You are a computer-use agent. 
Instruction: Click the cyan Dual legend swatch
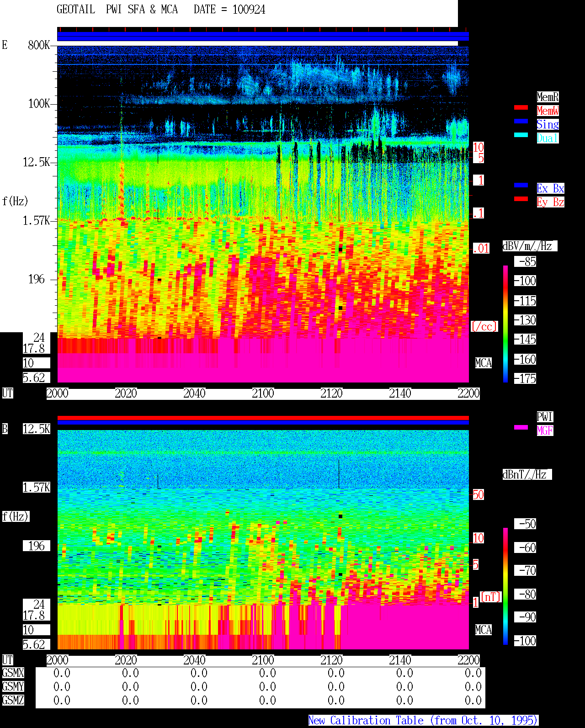click(521, 135)
